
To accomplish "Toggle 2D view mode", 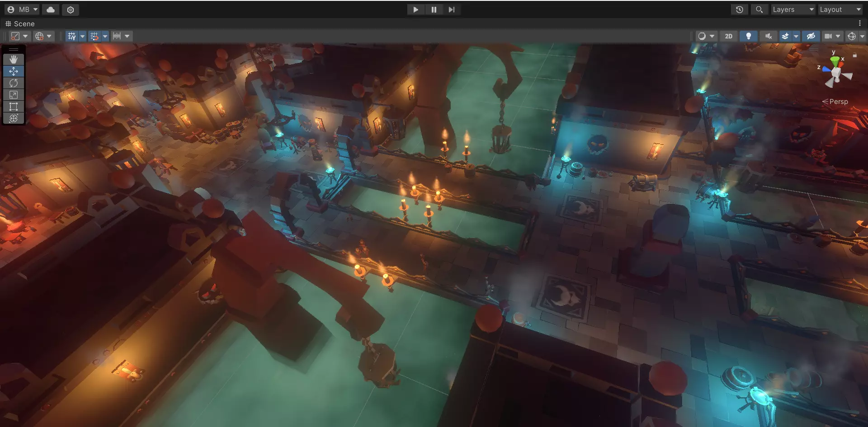I will pos(728,36).
